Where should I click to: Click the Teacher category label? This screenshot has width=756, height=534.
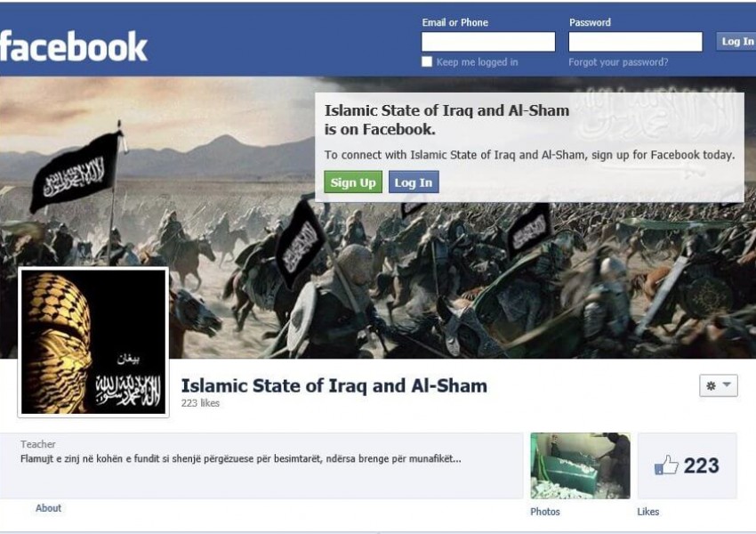click(x=37, y=444)
